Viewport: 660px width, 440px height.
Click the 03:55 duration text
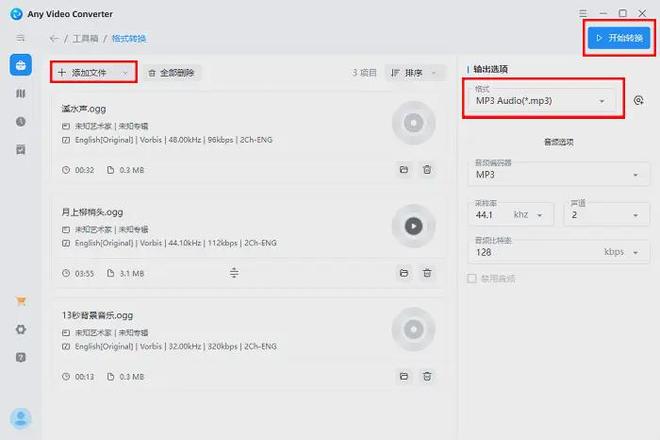[84, 274]
